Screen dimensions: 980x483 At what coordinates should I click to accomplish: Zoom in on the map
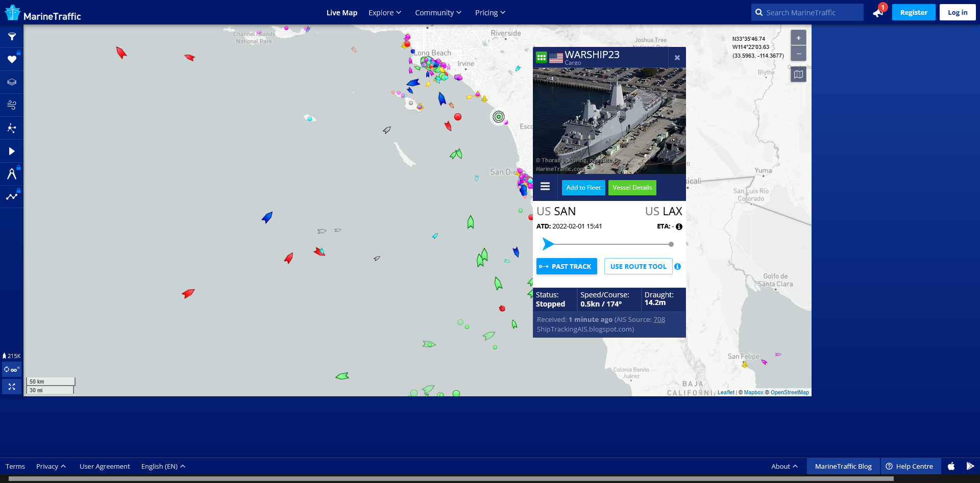click(798, 38)
